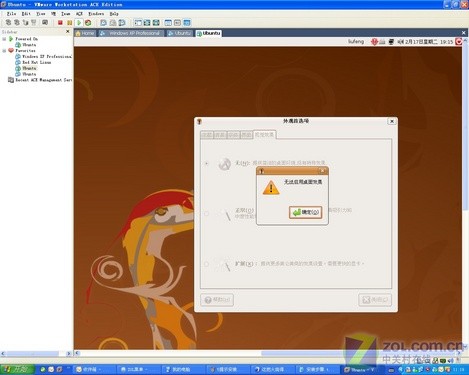Select the 视觉效果 visual effects tab
Image resolution: width=469 pixels, height=375 pixels.
[x=264, y=135]
